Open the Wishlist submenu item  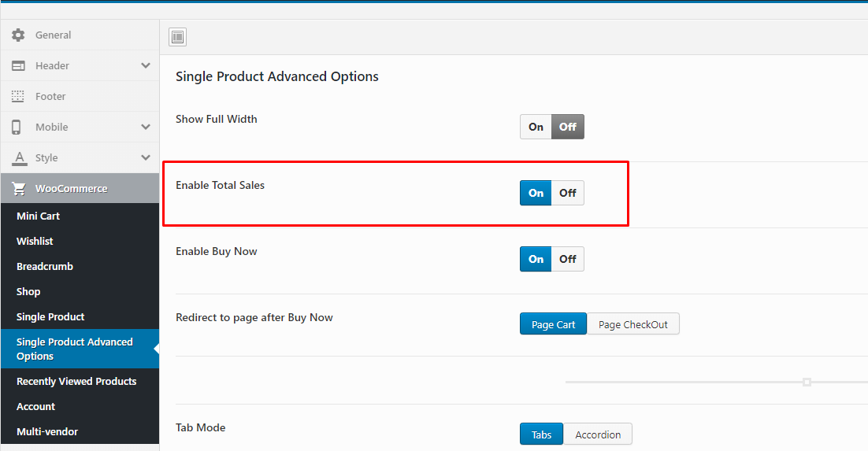point(80,242)
